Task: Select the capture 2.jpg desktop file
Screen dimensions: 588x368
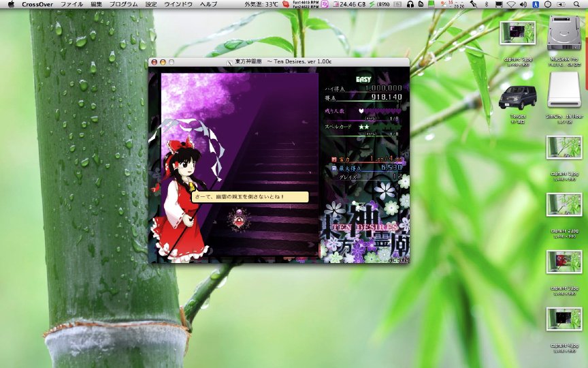Action: click(564, 204)
